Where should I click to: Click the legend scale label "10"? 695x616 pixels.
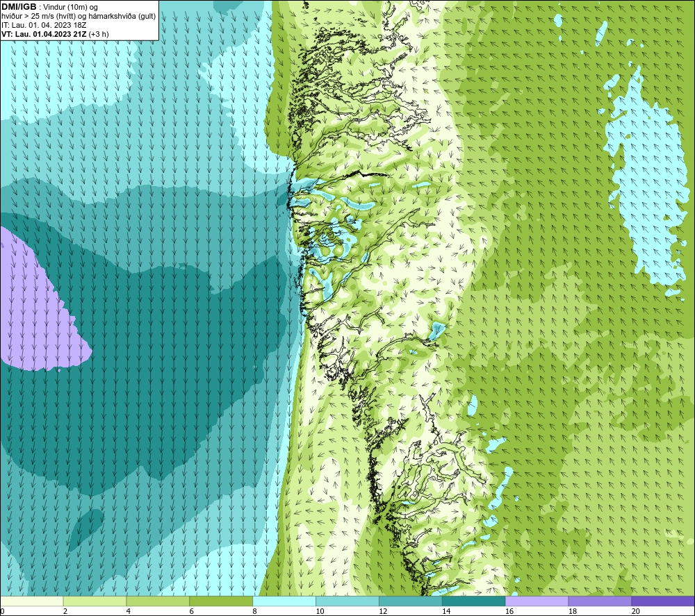click(x=320, y=611)
